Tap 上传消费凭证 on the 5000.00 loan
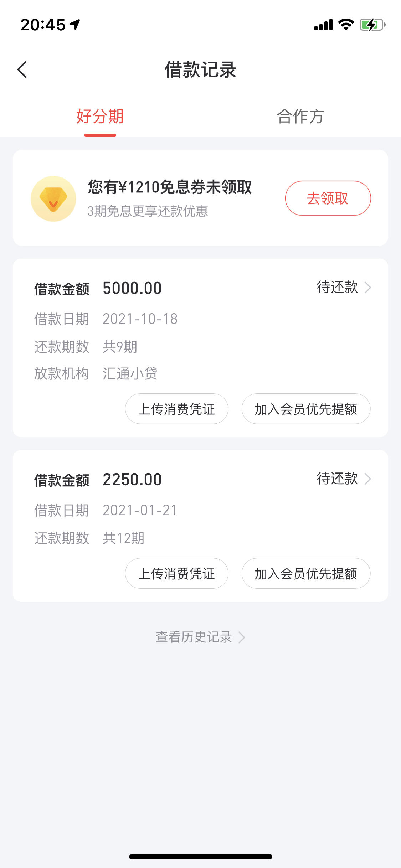Image resolution: width=401 pixels, height=868 pixels. click(x=177, y=409)
